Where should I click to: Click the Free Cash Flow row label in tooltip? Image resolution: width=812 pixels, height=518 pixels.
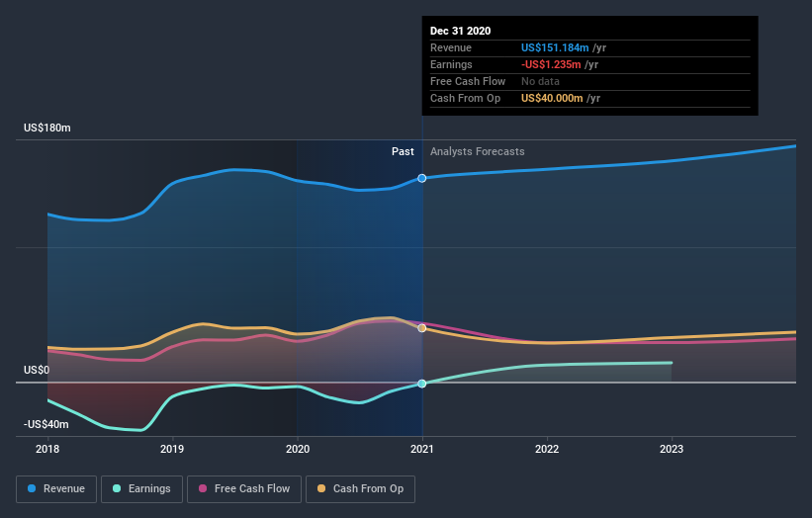click(x=468, y=81)
